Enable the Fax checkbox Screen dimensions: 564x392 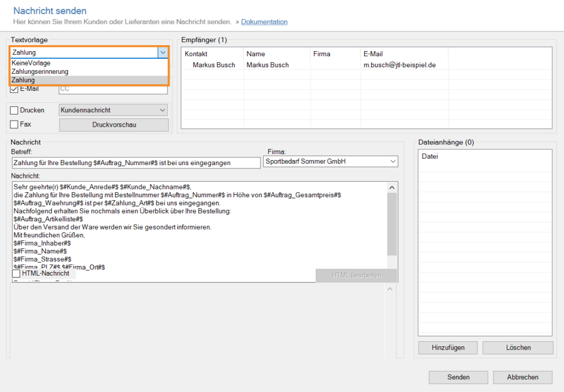click(x=14, y=124)
